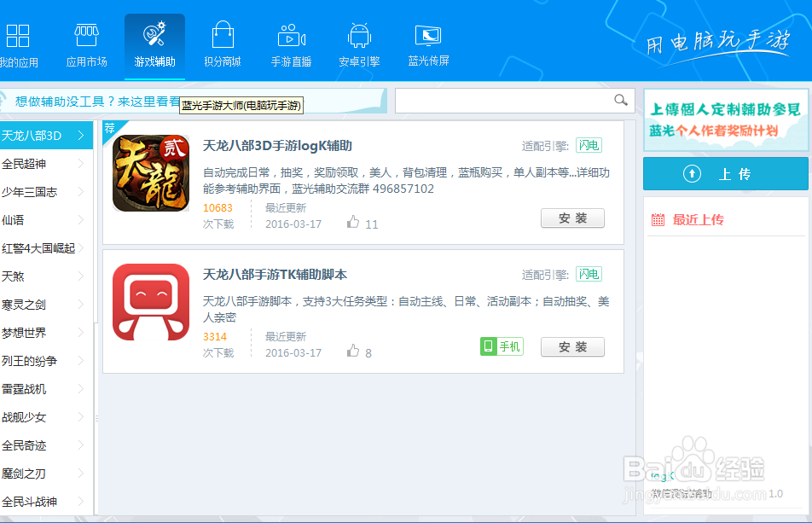Expand 少年三国志 category arrow
Viewport: 812px width, 523px height.
click(81, 192)
